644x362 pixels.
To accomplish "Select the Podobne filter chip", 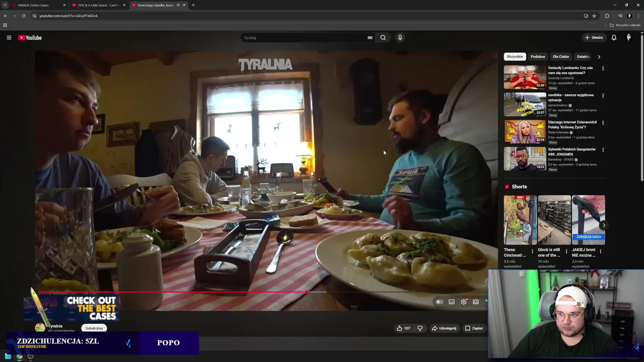I will tap(538, 57).
